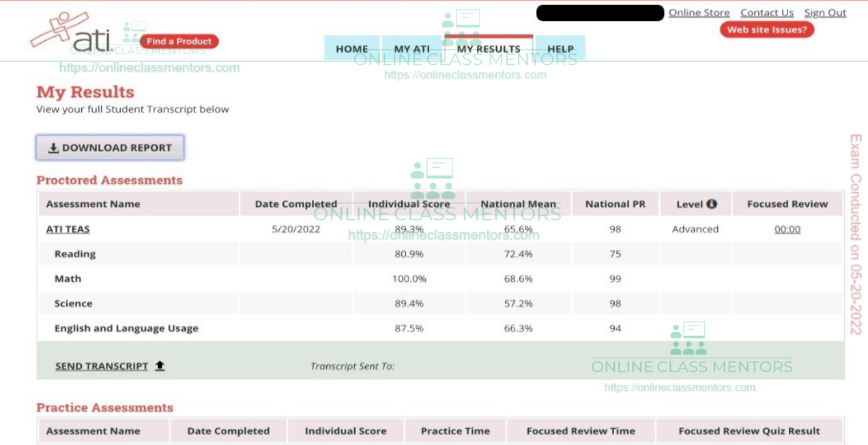This screenshot has height=445, width=868.
Task: Click the Individual Score header in Proctored Assessments
Action: point(409,204)
